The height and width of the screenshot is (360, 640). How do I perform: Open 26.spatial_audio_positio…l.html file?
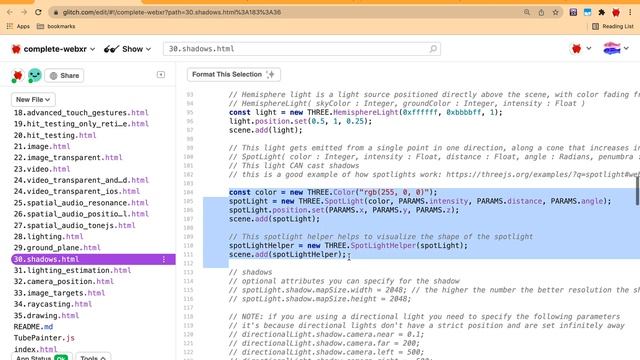(81, 214)
